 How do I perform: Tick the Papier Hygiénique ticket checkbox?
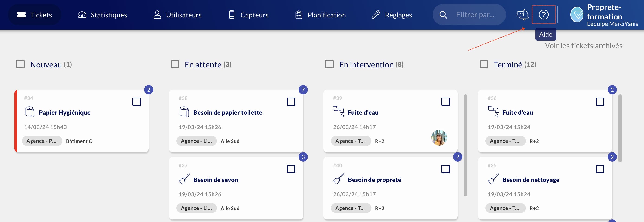(136, 102)
